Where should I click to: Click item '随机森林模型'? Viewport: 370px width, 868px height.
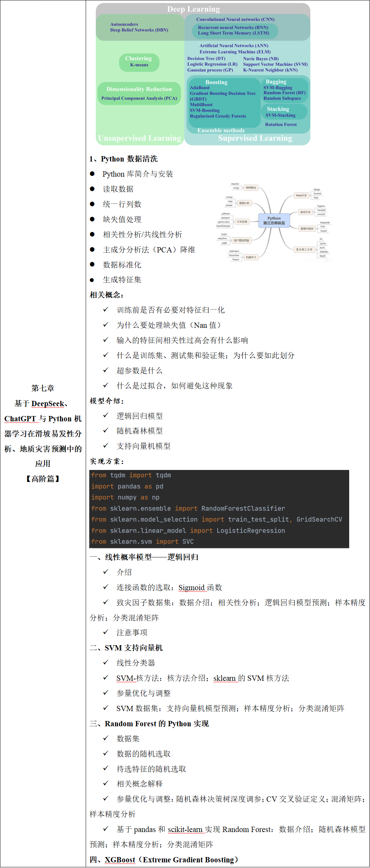(x=140, y=431)
